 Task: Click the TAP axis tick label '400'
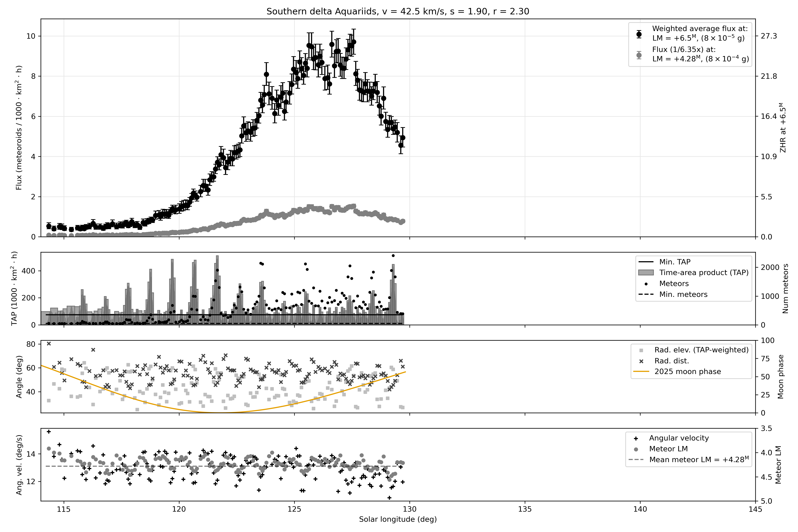(29, 271)
